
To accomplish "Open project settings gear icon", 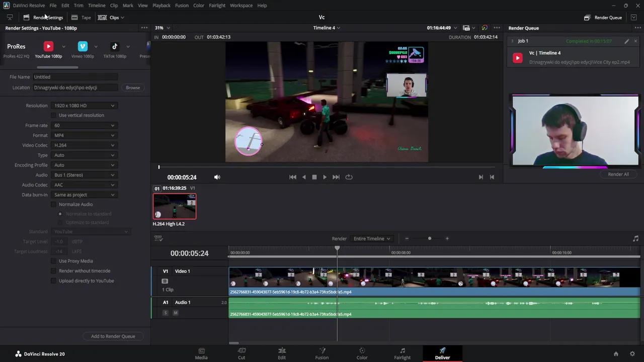I will [632, 354].
